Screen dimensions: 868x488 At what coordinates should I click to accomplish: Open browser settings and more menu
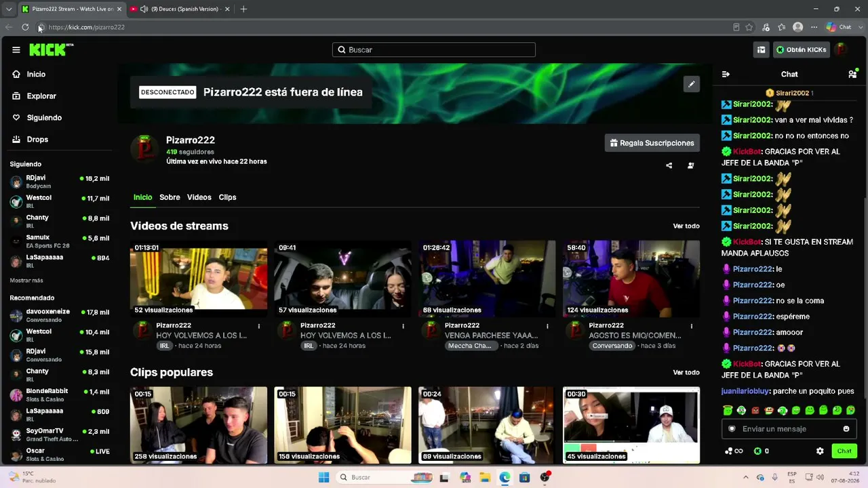814,27
